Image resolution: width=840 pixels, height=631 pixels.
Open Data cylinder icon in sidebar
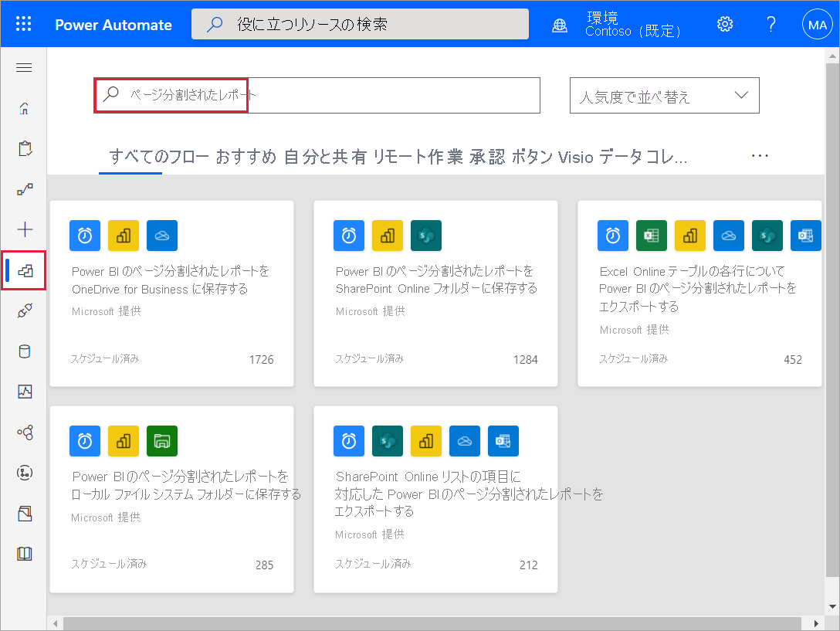(x=25, y=351)
